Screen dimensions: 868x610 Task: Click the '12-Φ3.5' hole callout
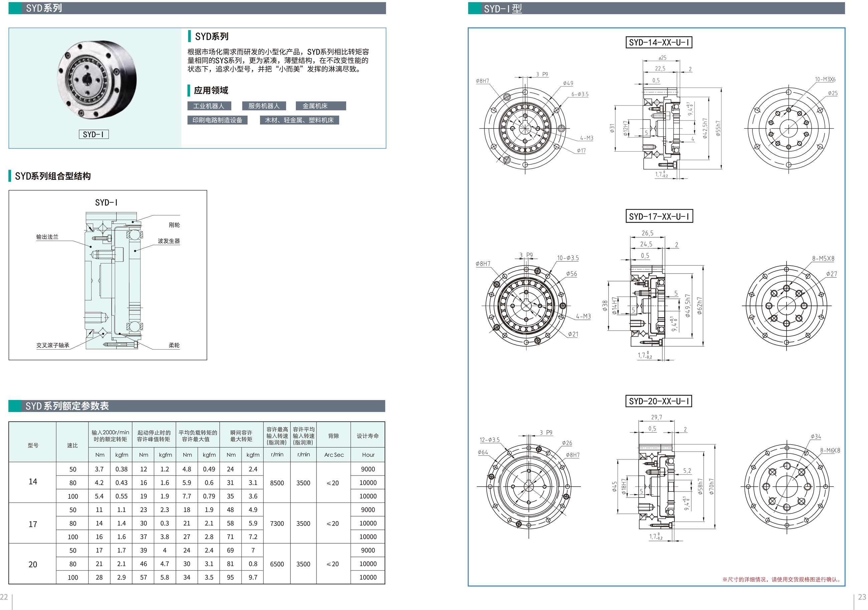coord(489,439)
